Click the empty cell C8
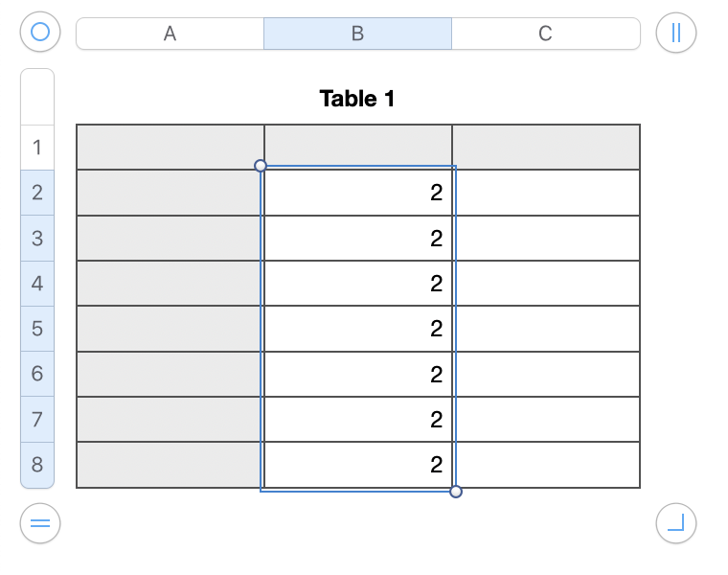This screenshot has height=575, width=728. coord(545,465)
